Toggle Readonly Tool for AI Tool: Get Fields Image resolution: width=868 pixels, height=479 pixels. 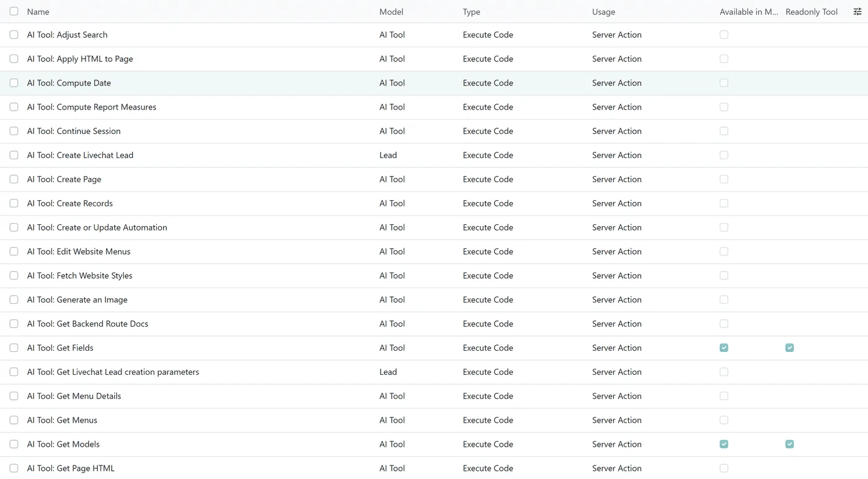[x=789, y=348]
